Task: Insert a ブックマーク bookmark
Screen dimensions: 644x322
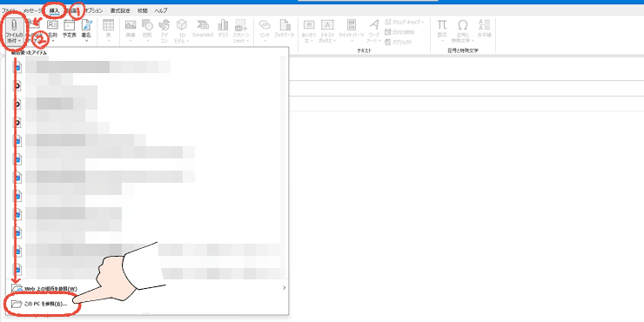Action: [284, 29]
